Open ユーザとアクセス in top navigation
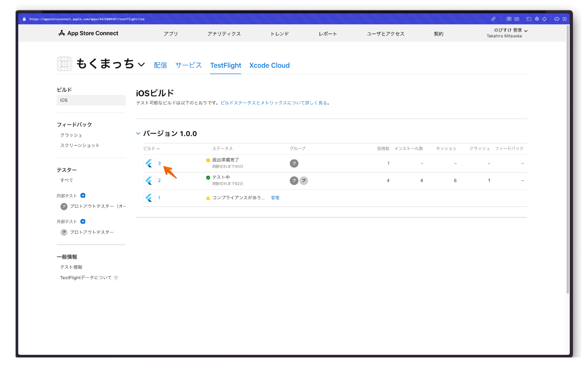588x378 pixels. [386, 34]
